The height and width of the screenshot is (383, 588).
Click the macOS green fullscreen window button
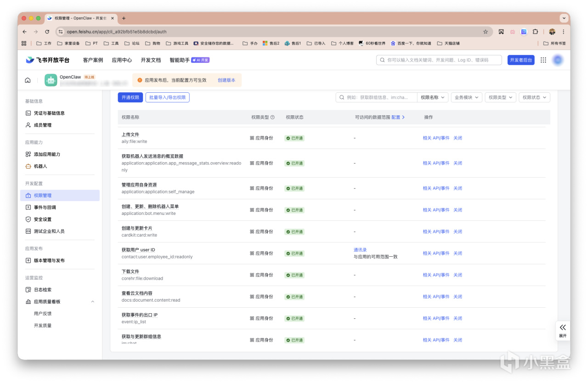coord(39,18)
